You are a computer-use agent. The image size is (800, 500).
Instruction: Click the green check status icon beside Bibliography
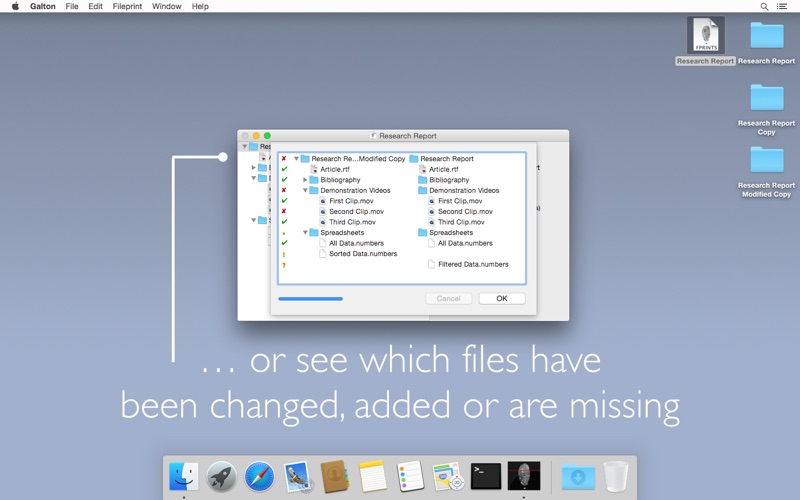tap(284, 180)
